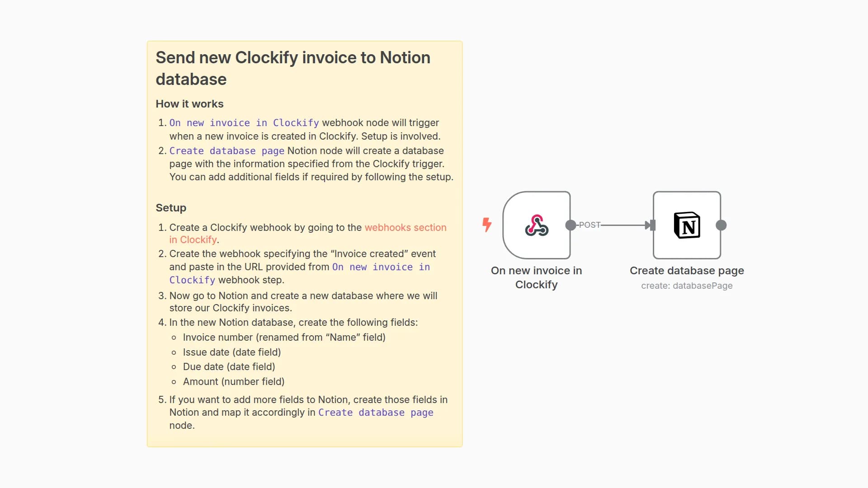Click the 'Issue date (date field)' bullet
Image resolution: width=868 pixels, height=488 pixels.
[232, 352]
